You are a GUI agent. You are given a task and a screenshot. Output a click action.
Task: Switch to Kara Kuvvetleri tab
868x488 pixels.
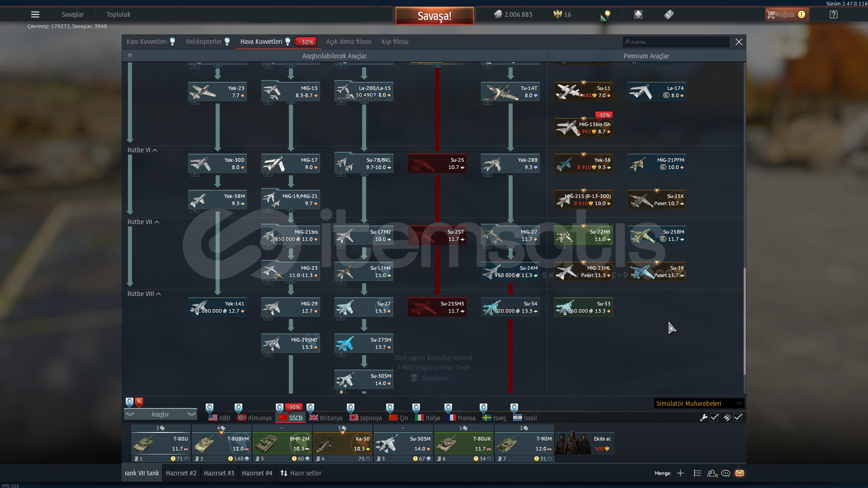coord(151,42)
